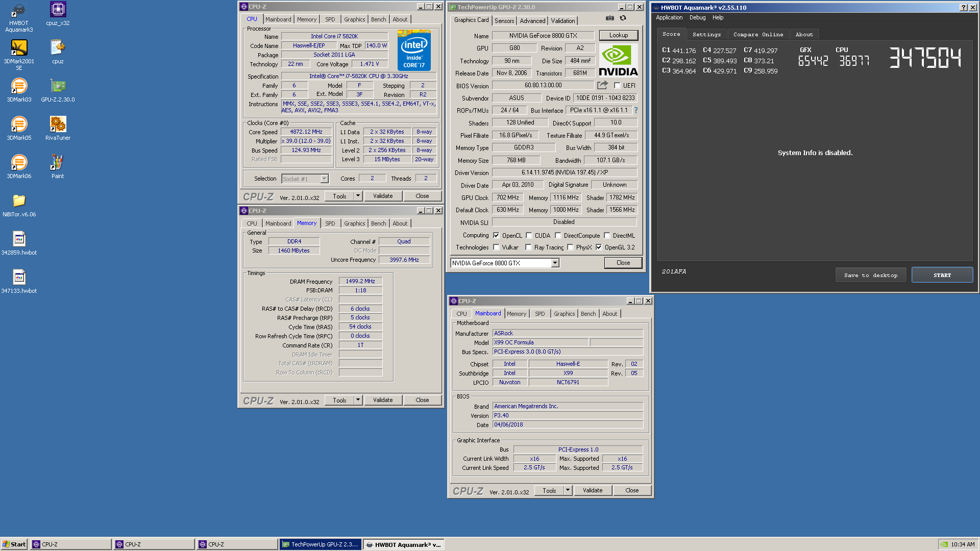The height and width of the screenshot is (551, 980).
Task: Click the GPU-Z screenshot camera icon
Action: click(610, 18)
